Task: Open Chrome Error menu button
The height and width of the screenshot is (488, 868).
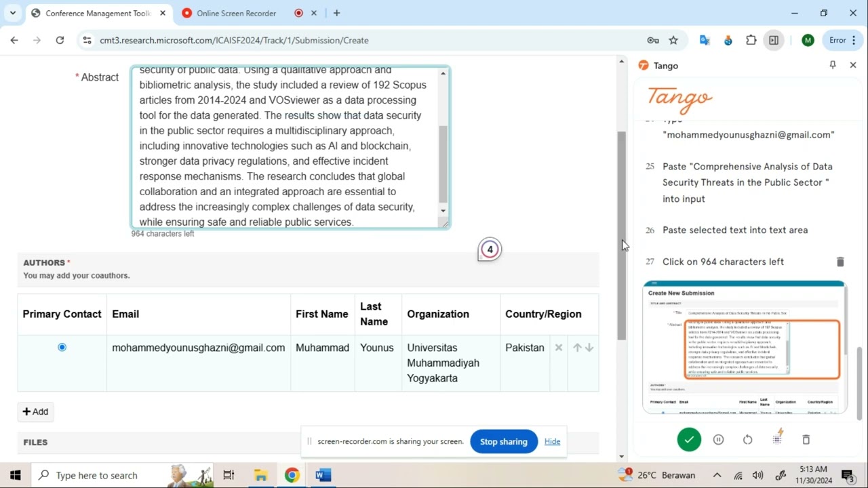Action: (x=844, y=40)
